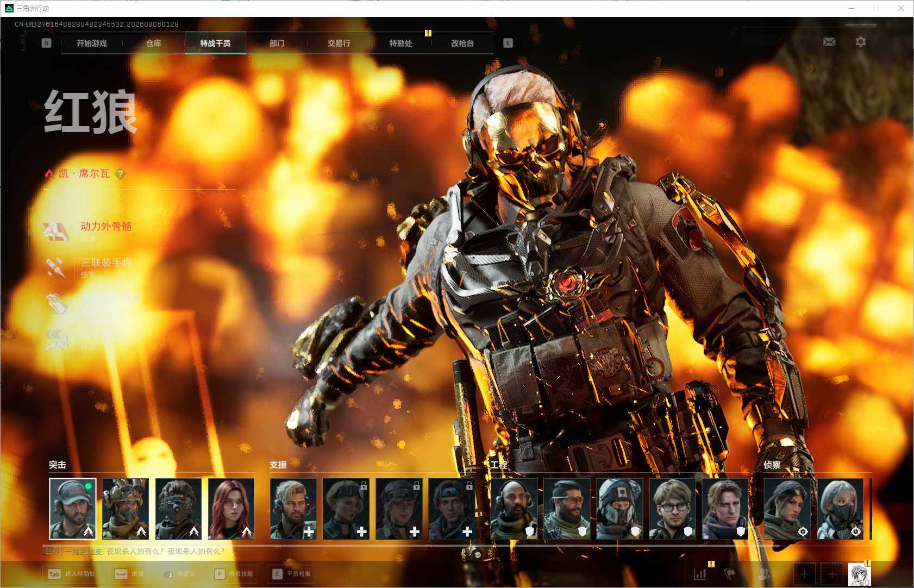This screenshot has height=588, width=914.
Task: Select the 三联装手炮 skill icon
Action: click(56, 267)
